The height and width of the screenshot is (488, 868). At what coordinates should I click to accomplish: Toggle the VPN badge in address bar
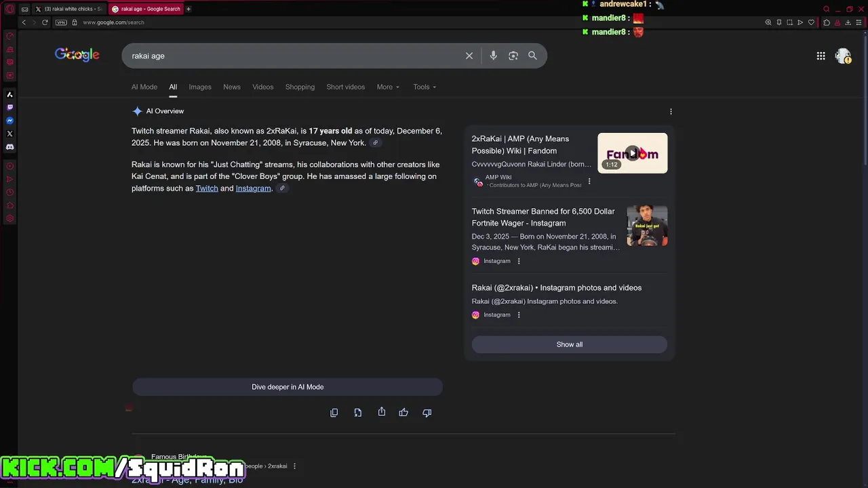click(x=61, y=22)
